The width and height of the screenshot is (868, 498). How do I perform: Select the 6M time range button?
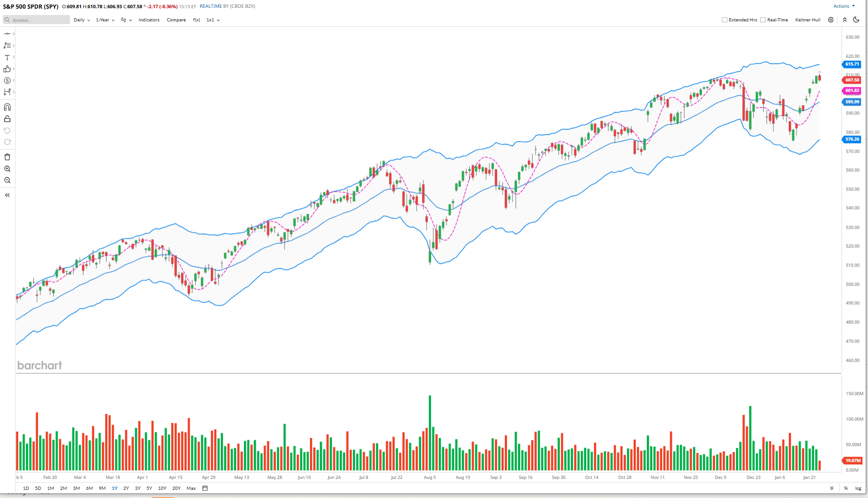point(89,488)
